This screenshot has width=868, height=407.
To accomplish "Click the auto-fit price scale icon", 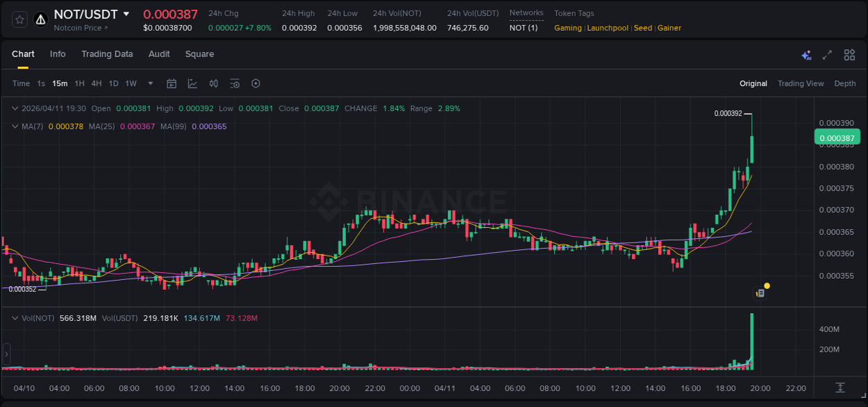I will pos(840,388).
